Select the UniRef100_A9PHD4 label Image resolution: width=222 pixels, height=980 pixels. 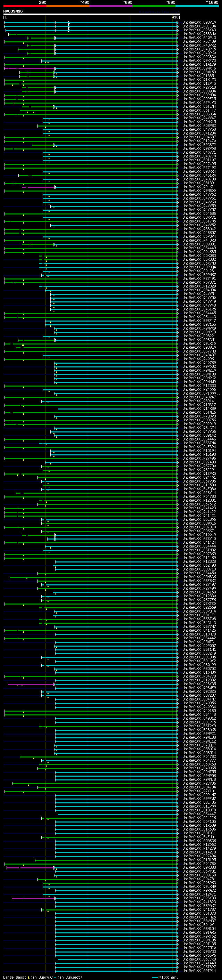point(199,95)
